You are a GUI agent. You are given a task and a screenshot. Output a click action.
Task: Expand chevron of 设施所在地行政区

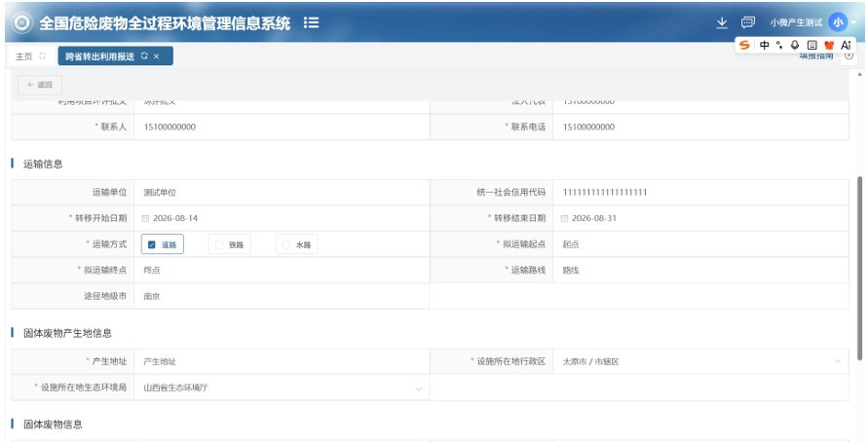point(838,361)
